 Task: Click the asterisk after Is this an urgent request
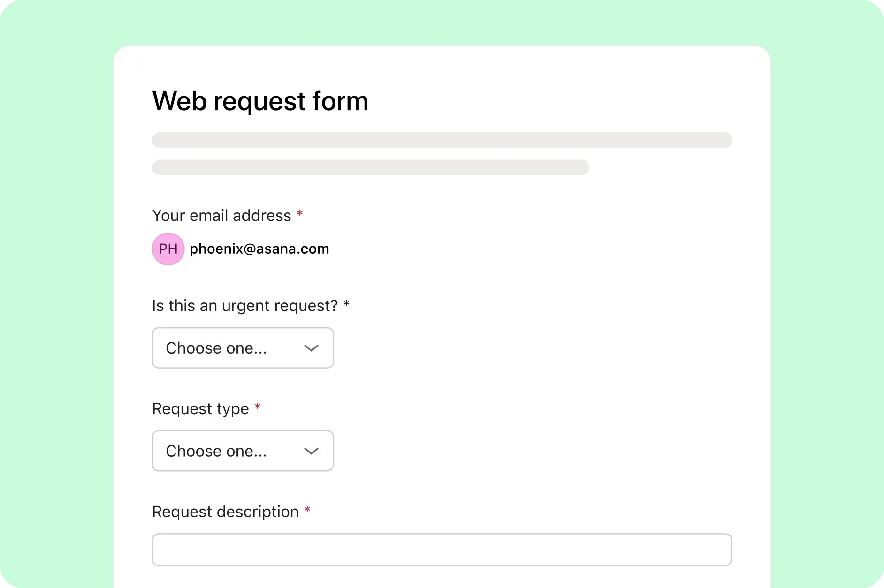pos(347,304)
